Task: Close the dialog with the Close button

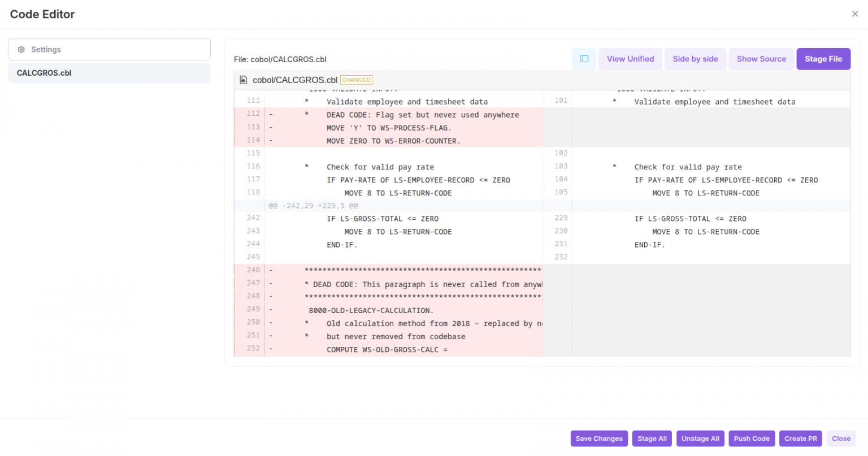Action: 841,438
